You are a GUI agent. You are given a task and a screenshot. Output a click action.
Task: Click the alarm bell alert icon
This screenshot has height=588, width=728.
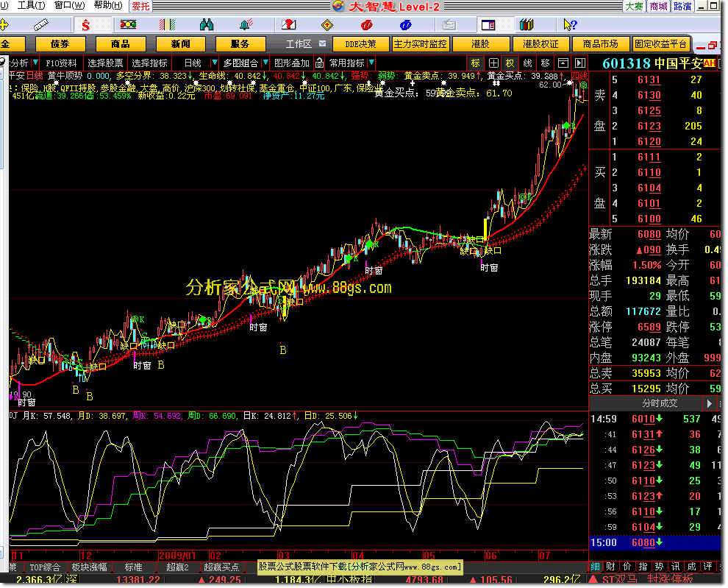pyautogui.click(x=246, y=24)
